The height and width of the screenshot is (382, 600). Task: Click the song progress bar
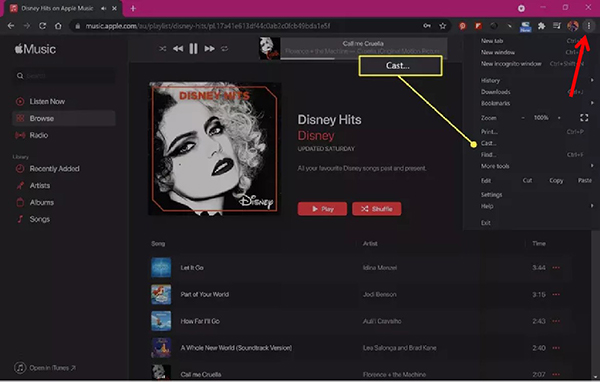364,58
